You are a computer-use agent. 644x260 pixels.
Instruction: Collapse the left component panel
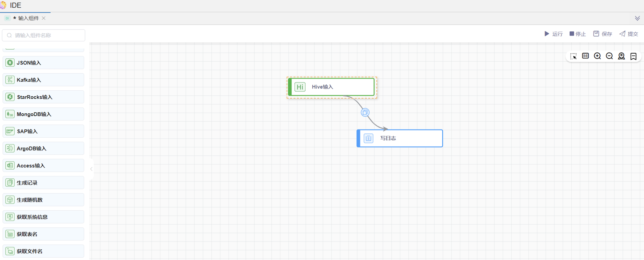point(91,169)
